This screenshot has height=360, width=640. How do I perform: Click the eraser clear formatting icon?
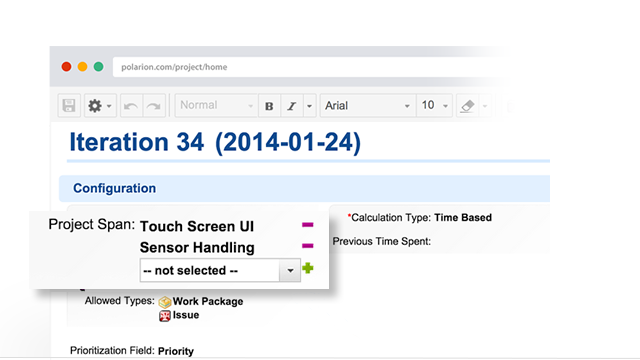point(467,106)
